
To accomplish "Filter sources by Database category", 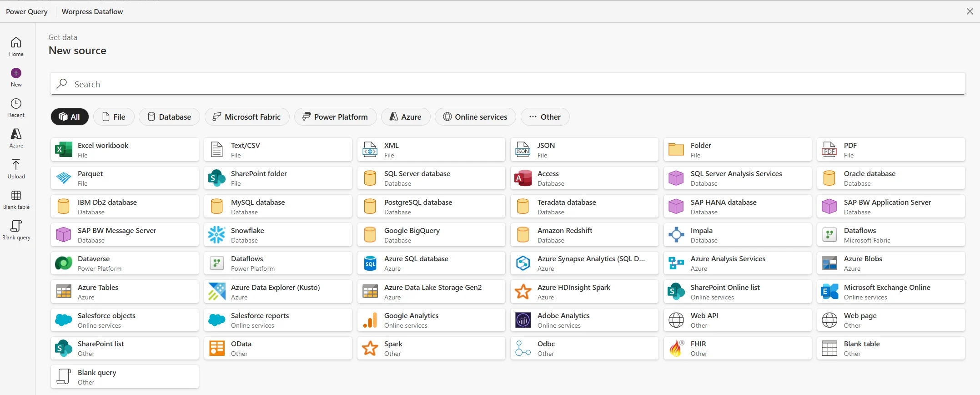I will [169, 117].
